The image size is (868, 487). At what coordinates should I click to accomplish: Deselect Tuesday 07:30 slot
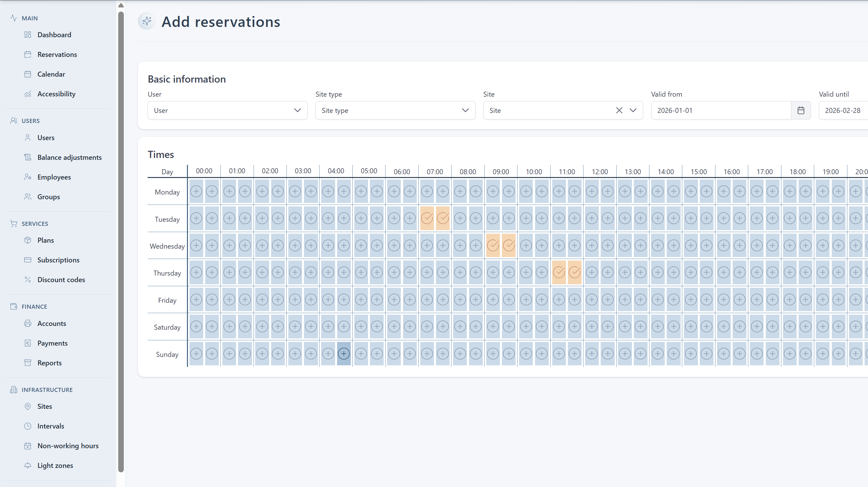click(443, 218)
